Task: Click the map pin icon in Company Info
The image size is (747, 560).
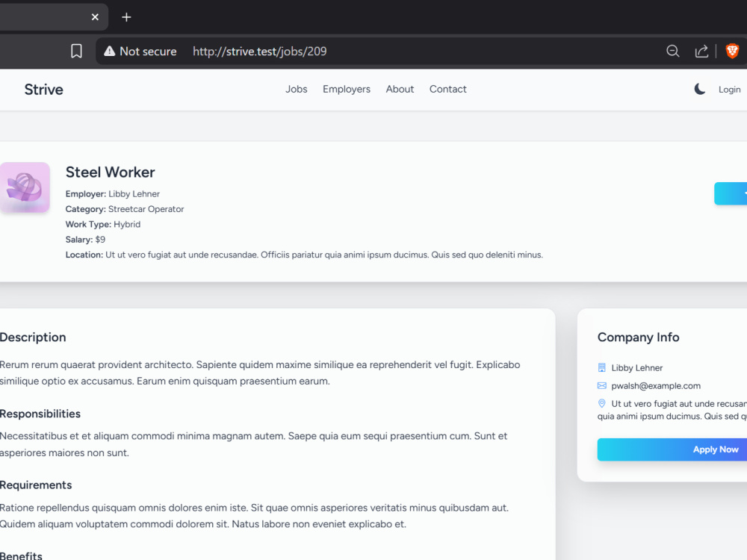Action: point(601,403)
